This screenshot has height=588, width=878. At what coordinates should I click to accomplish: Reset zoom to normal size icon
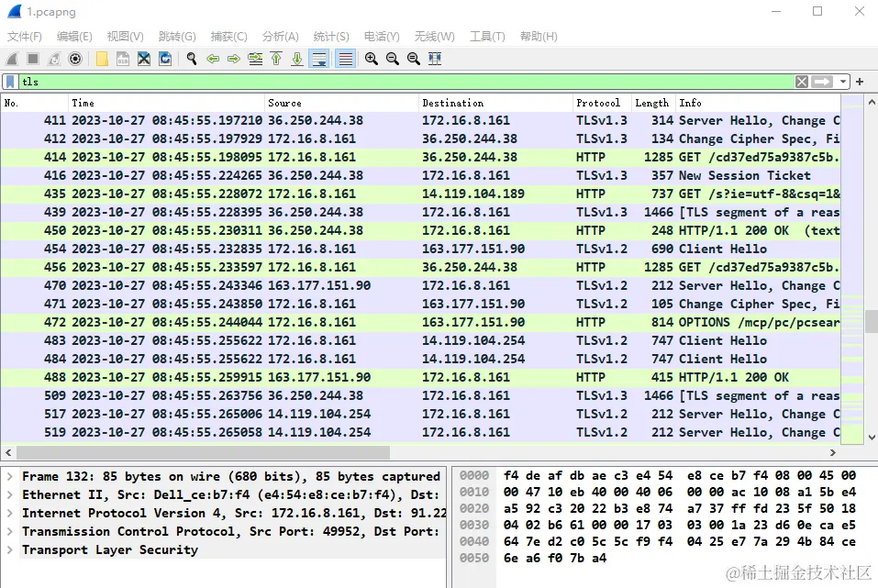tap(414, 59)
